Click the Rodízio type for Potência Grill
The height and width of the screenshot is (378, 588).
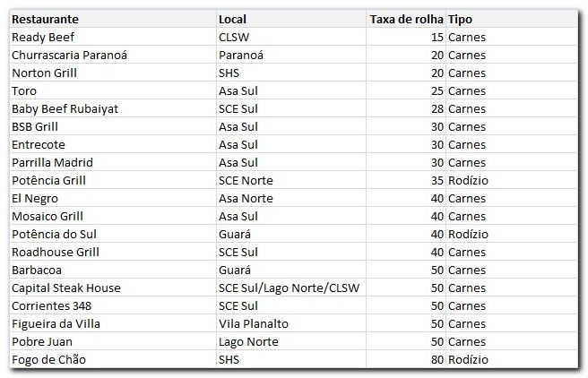coord(468,180)
